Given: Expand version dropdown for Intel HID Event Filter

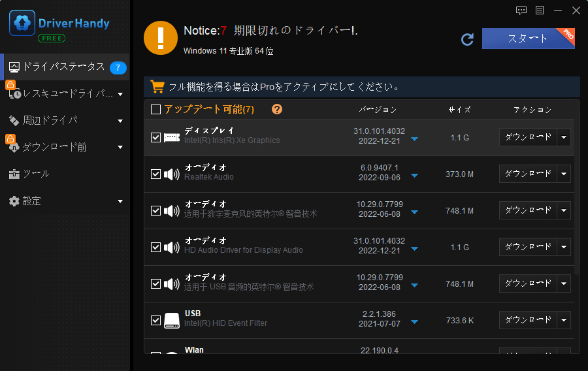Looking at the screenshot, I should click(x=414, y=321).
